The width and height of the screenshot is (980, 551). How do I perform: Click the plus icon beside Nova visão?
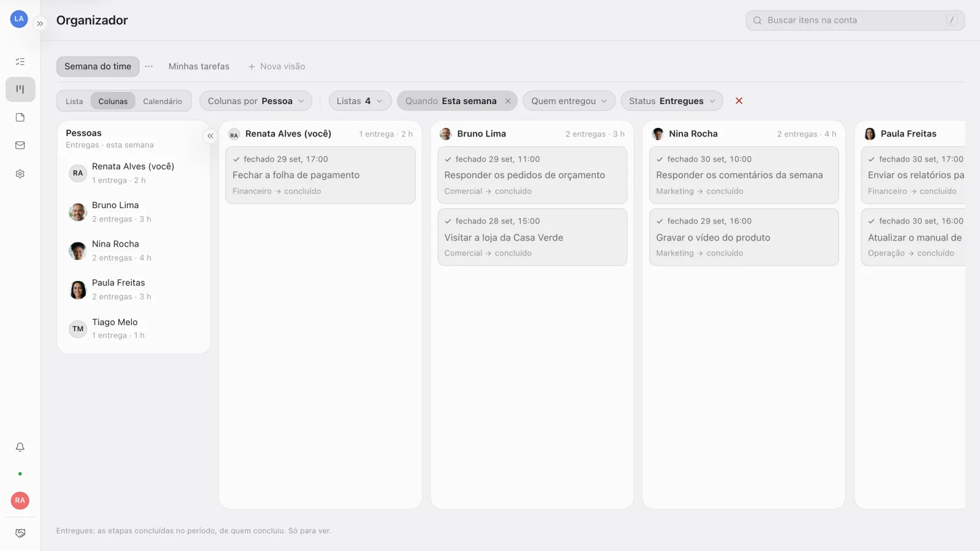[252, 67]
